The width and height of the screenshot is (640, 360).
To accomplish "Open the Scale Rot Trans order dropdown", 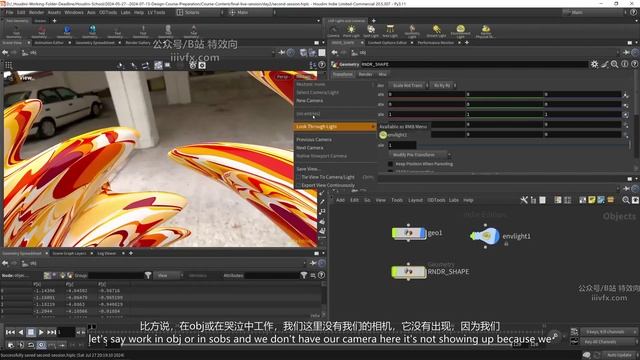I will (409, 85).
